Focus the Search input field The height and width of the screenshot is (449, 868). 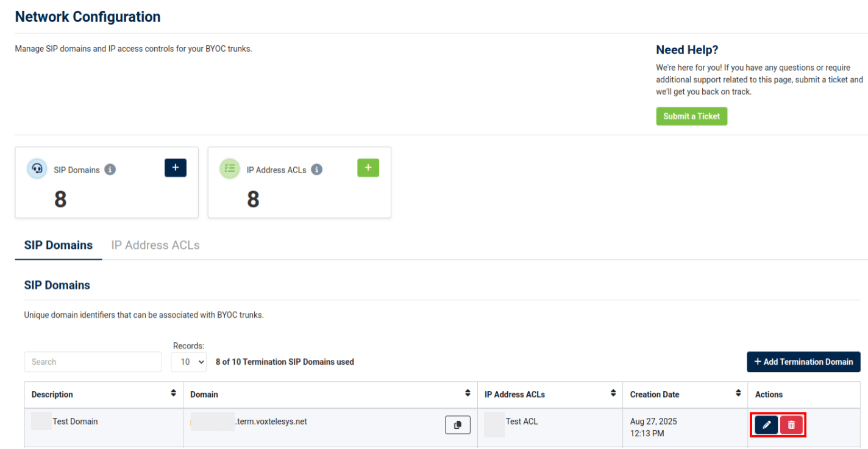click(93, 362)
